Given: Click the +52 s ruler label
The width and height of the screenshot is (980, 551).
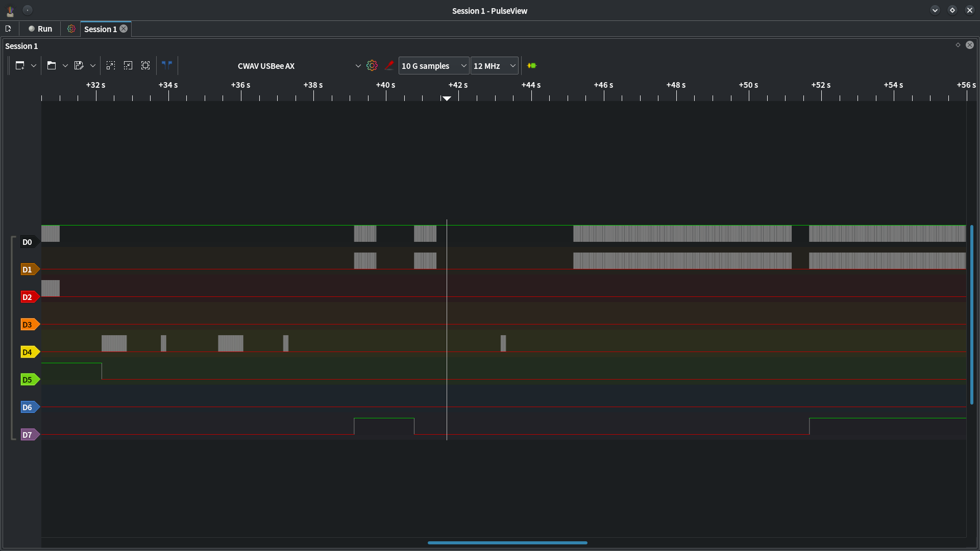Looking at the screenshot, I should (x=821, y=85).
